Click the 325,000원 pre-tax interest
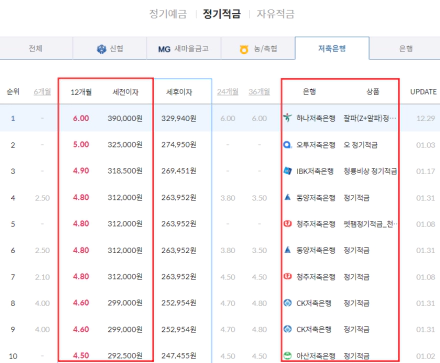 coord(125,145)
